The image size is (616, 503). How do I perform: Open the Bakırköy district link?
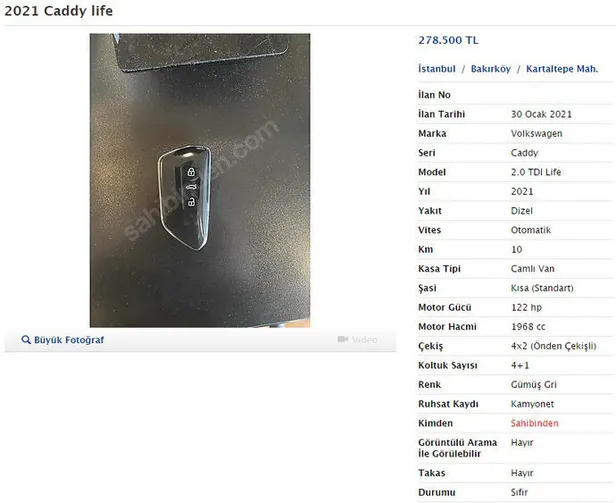click(x=491, y=69)
